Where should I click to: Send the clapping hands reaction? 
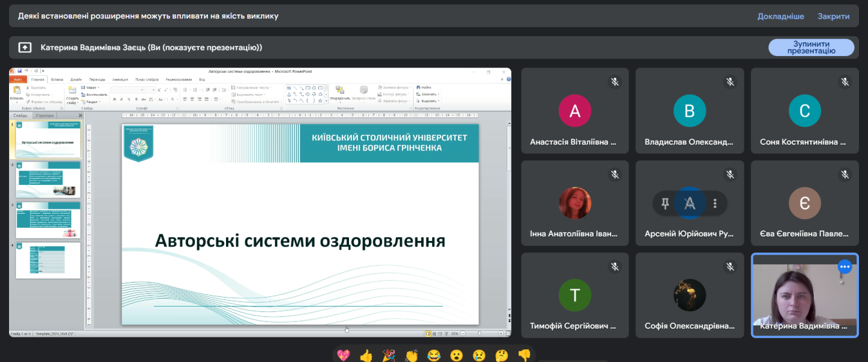click(412, 355)
